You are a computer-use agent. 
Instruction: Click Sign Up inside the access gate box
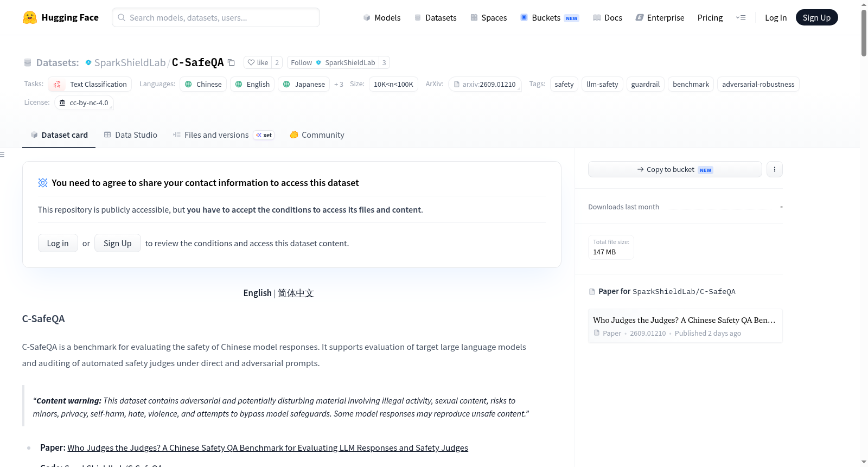click(x=118, y=243)
